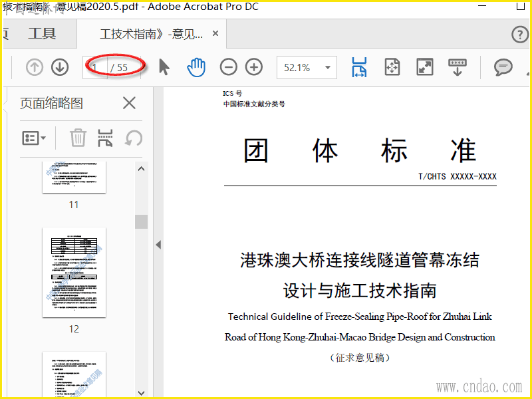Screen dimensions: 532x399
Task: Zoom out with minus button
Action: 228,67
